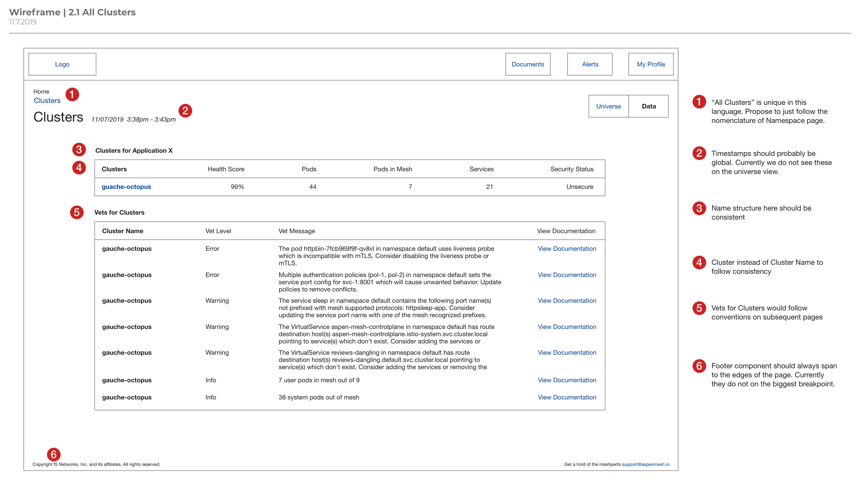The width and height of the screenshot is (868, 488).
Task: View Documentation for 7 user pods info
Action: tap(567, 380)
